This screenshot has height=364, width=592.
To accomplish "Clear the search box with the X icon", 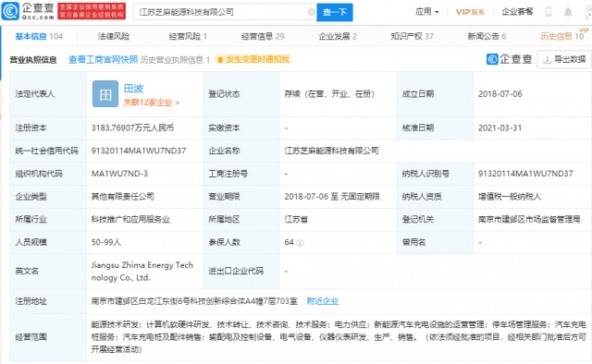I will coord(312,12).
